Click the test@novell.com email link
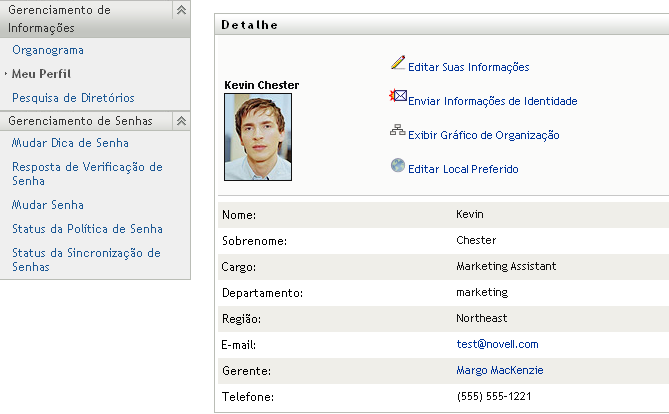 497,344
